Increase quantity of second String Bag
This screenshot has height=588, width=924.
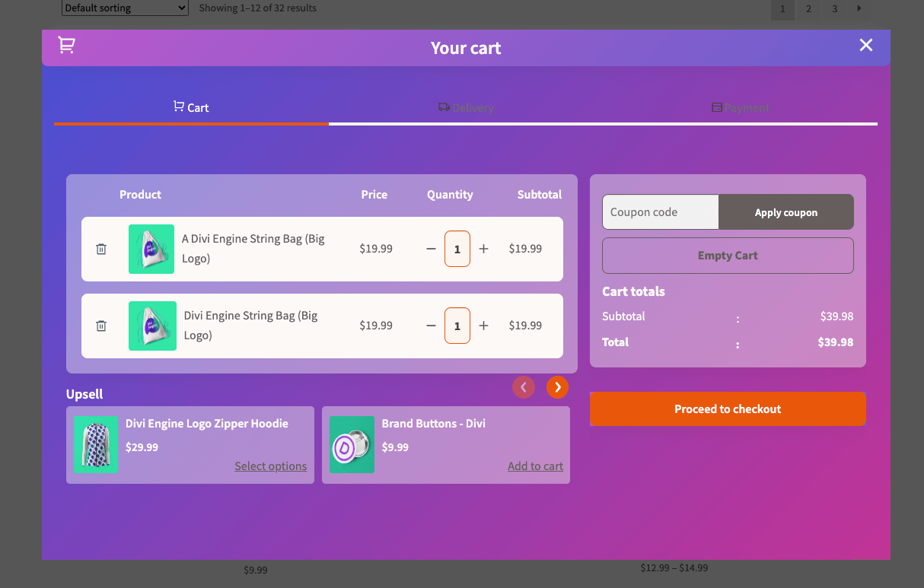(483, 326)
